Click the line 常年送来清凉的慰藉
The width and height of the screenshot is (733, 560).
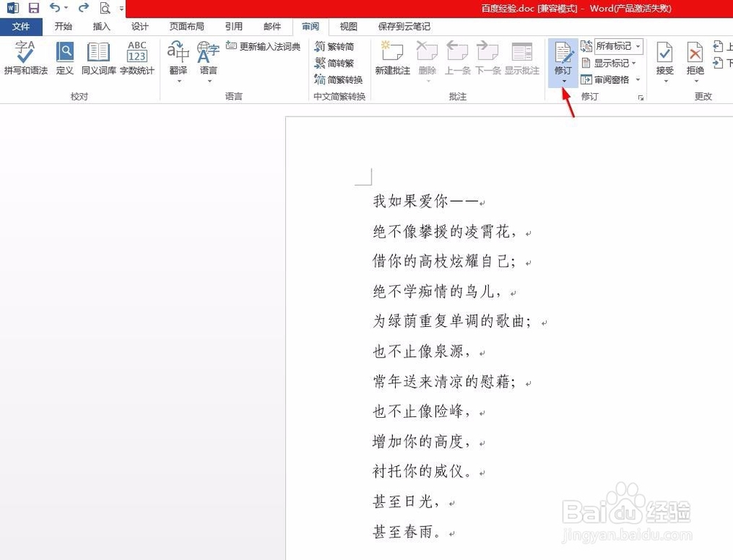[x=444, y=381]
